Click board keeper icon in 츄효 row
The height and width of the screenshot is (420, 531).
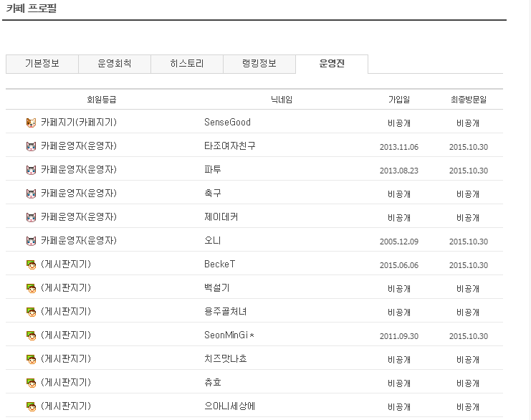click(31, 383)
